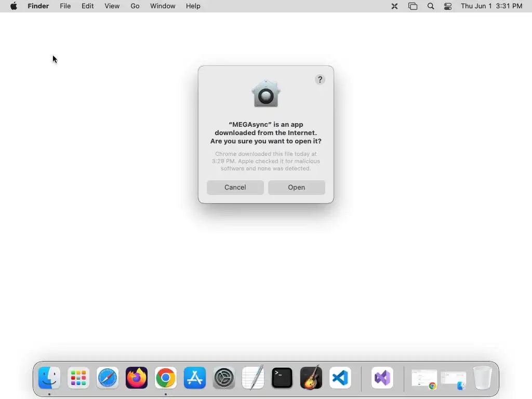This screenshot has height=399, width=532.
Task: Cancel opening the MEGAsync app
Action: pos(235,187)
